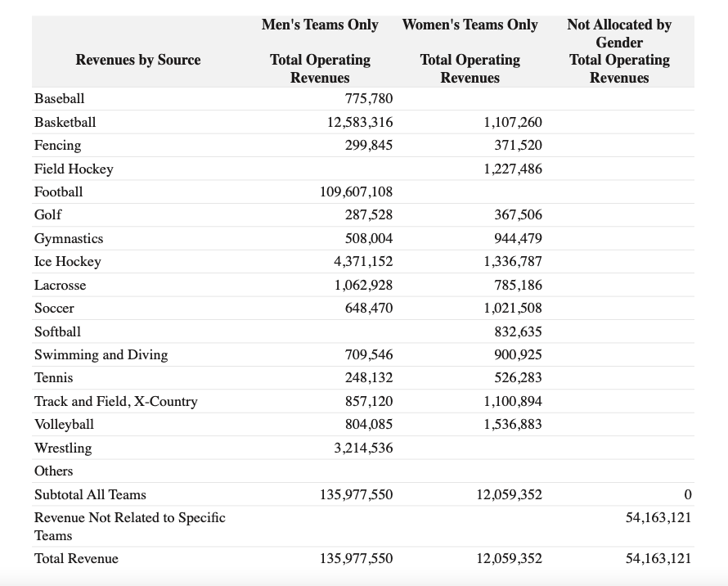Click the Revenues by Source column header
The width and height of the screenshot is (728, 586).
pyautogui.click(x=138, y=60)
